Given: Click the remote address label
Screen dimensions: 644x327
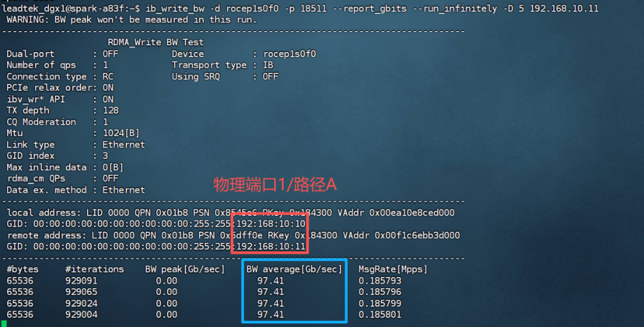Looking at the screenshot, I should click(x=47, y=235).
